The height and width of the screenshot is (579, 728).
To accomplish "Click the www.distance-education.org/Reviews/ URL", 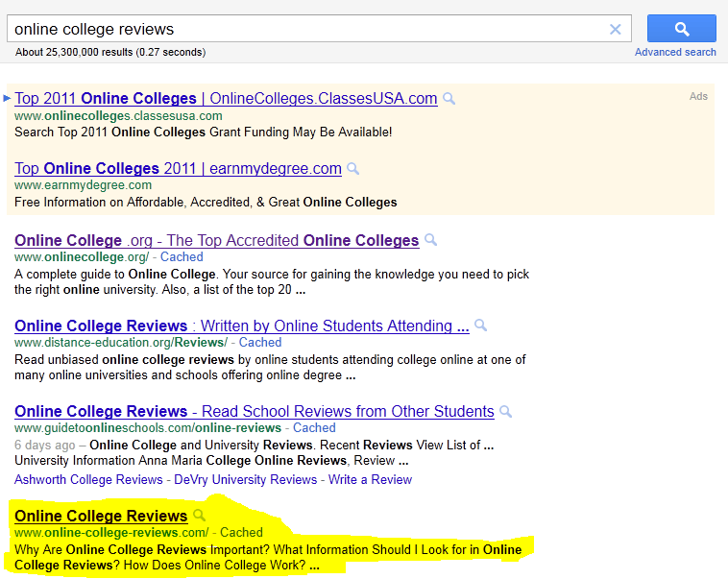I will click(121, 342).
